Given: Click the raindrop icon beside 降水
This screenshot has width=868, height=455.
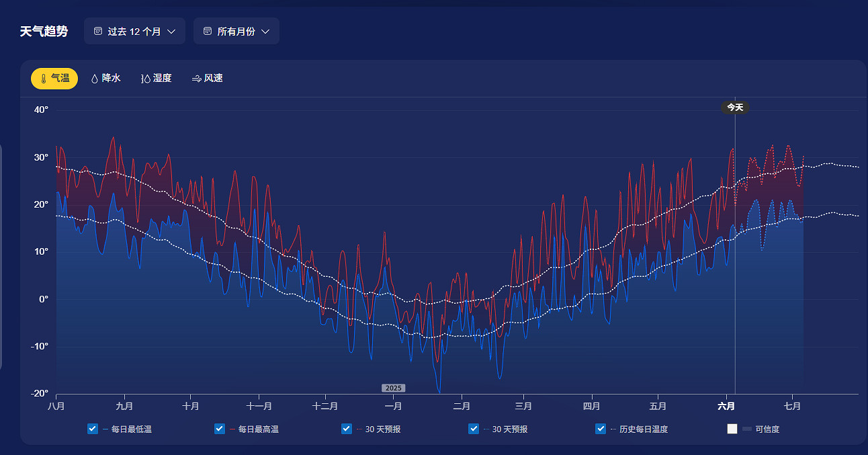Looking at the screenshot, I should click(x=95, y=79).
